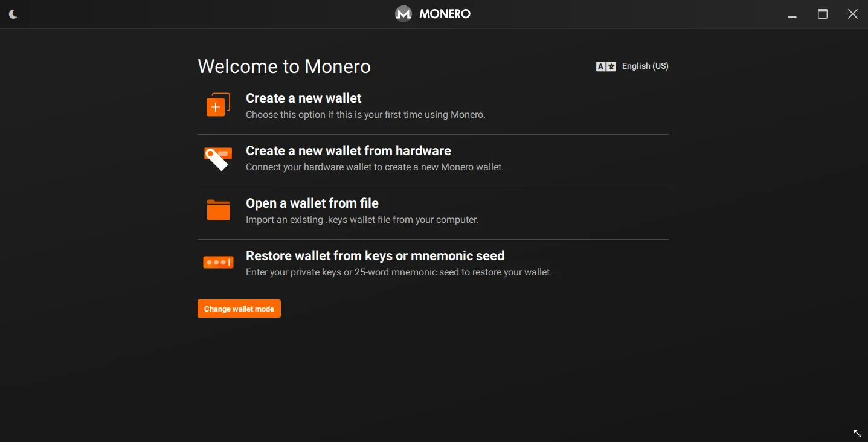Click the window size grip icon
This screenshot has width=868, height=442.
(858, 434)
